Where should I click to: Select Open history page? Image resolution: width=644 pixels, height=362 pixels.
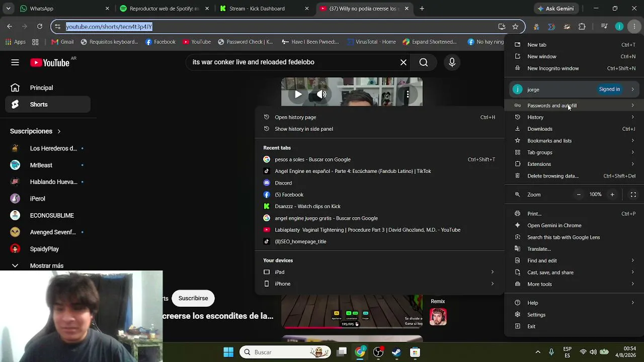380,117
